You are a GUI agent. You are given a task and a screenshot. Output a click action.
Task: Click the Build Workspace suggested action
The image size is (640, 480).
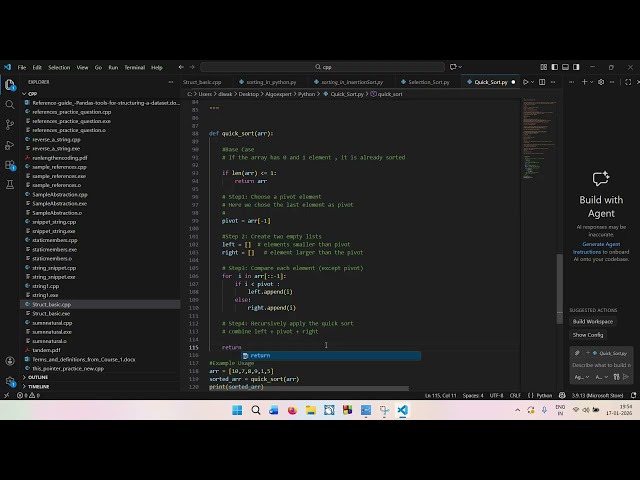(593, 321)
